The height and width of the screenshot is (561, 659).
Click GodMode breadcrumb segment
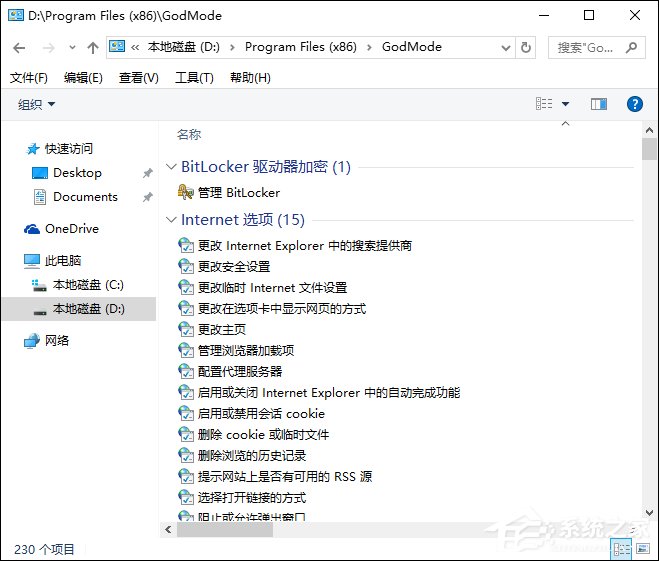pyautogui.click(x=412, y=47)
